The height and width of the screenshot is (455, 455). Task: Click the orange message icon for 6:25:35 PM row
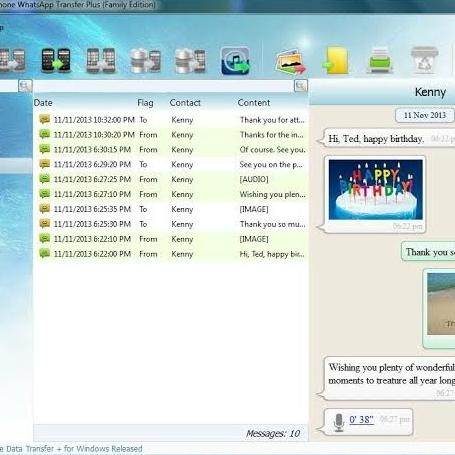(x=44, y=208)
